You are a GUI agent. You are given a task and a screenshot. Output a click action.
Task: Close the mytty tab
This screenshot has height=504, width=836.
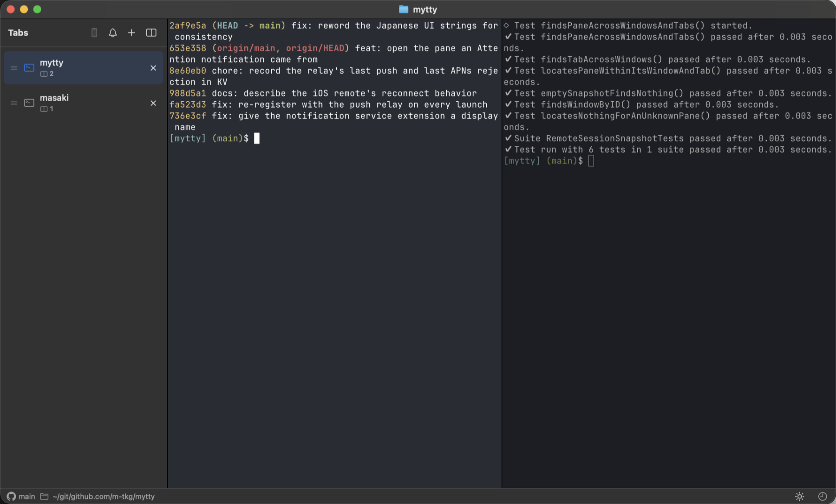coord(153,68)
